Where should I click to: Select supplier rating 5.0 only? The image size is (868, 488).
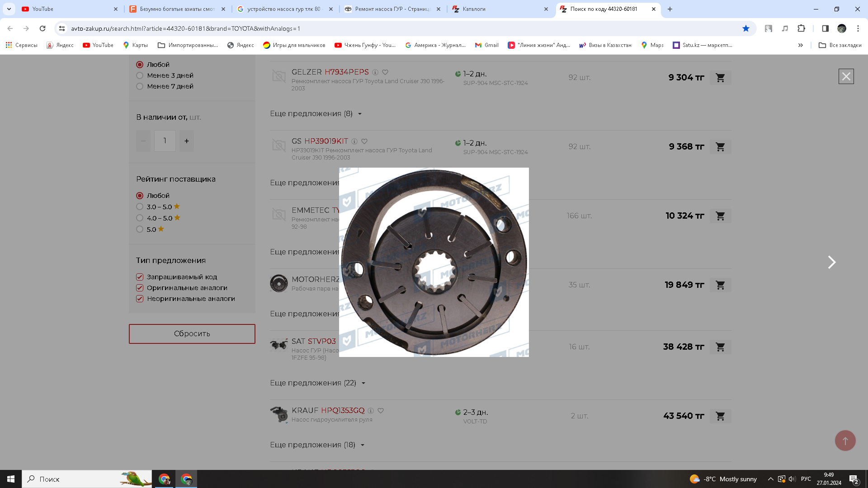(140, 230)
